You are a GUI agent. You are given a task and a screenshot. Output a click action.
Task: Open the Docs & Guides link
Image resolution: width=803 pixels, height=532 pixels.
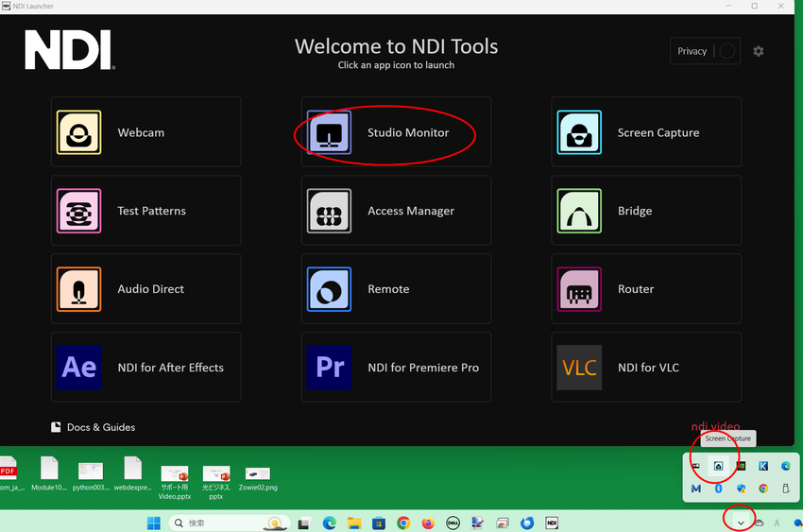coord(94,427)
